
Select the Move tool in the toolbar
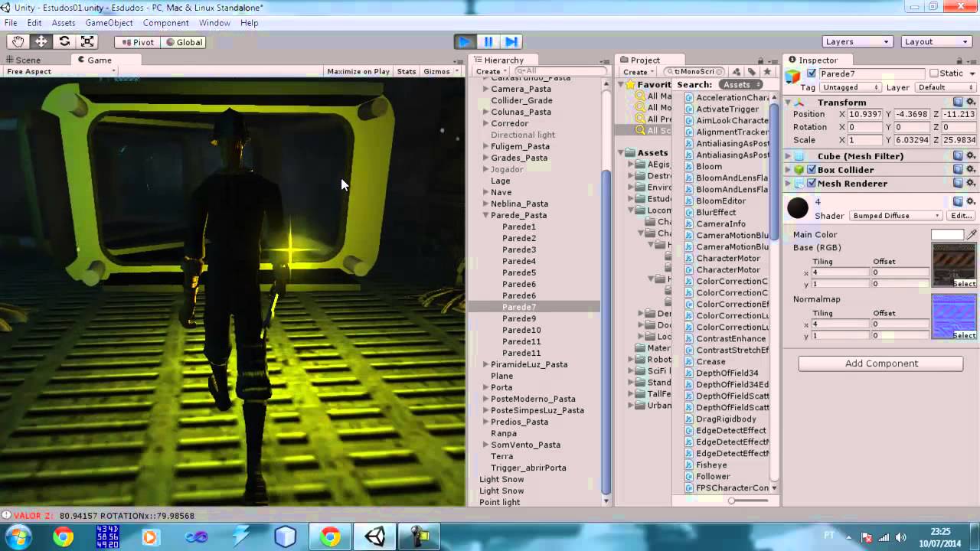point(41,42)
